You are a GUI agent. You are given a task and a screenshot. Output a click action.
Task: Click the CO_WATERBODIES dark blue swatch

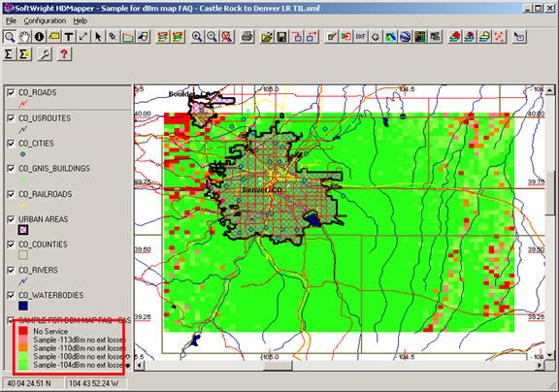pos(23,306)
